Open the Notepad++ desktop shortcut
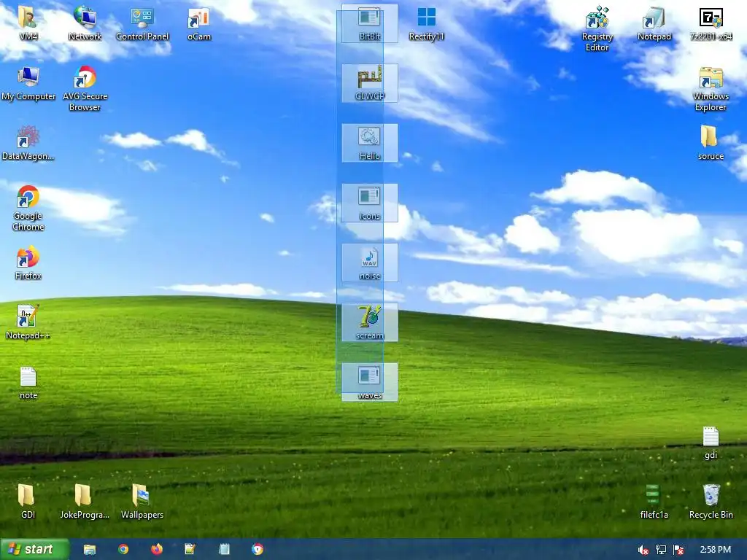747x560 pixels. (28, 322)
